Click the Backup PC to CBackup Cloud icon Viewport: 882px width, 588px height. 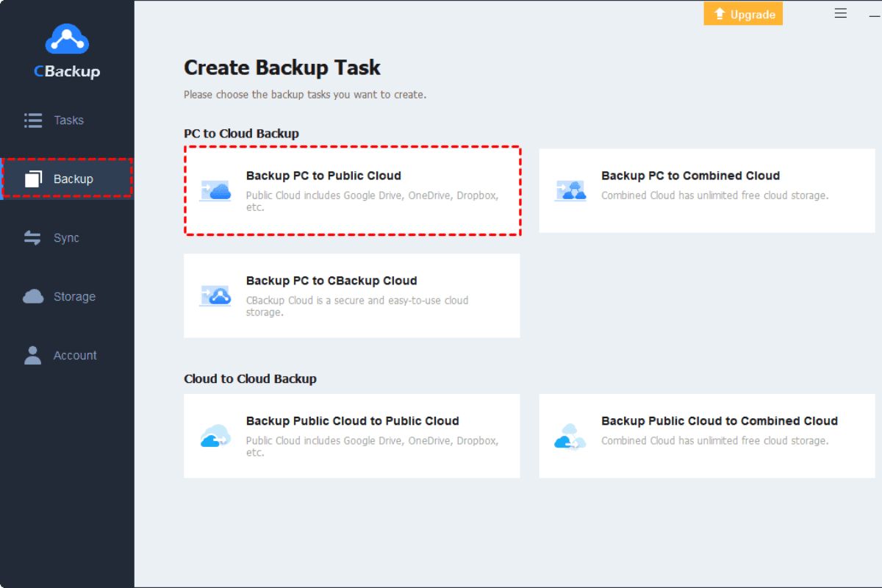(x=215, y=295)
